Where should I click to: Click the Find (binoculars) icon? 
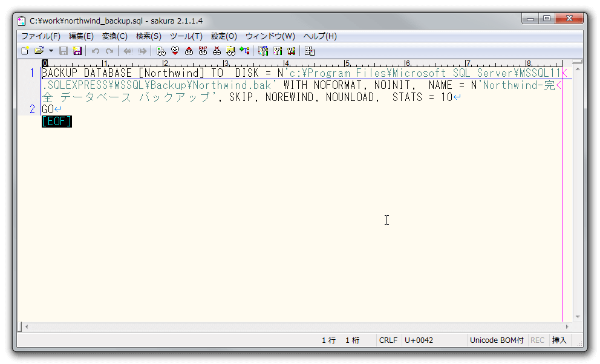pos(161,51)
